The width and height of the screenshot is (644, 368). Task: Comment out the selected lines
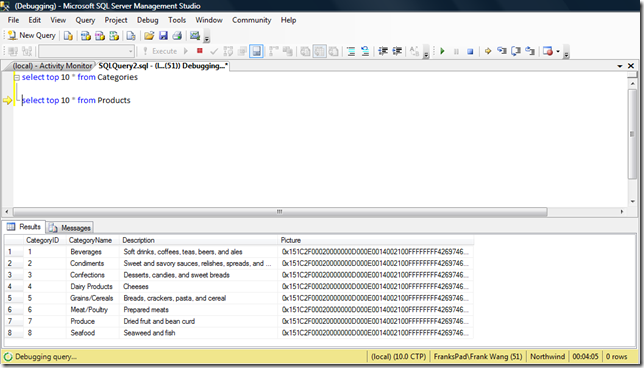pyautogui.click(x=351, y=51)
